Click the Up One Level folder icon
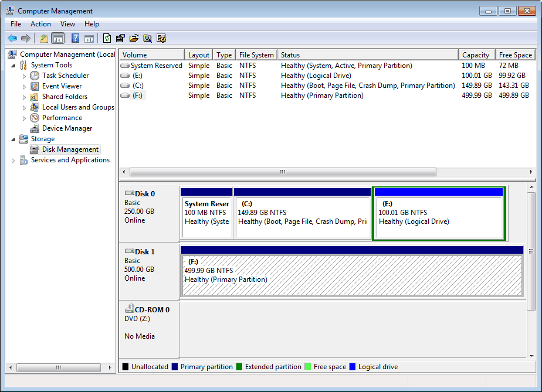The image size is (542, 392). (x=44, y=38)
